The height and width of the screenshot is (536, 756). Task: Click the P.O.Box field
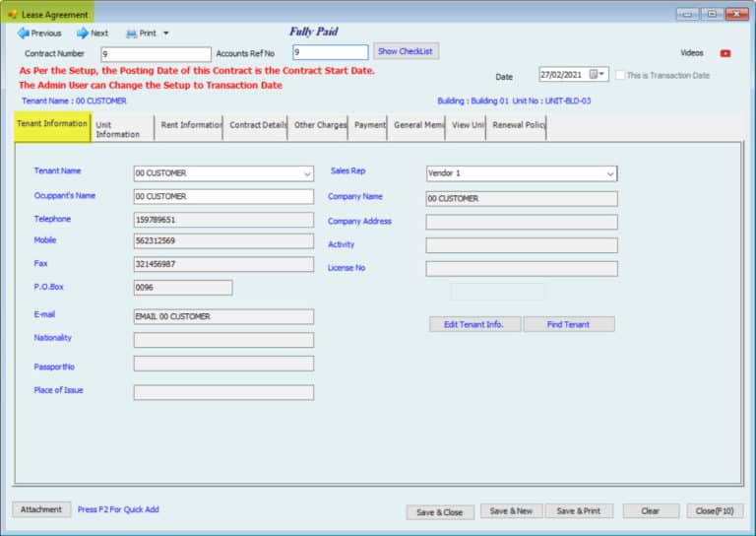coord(183,288)
